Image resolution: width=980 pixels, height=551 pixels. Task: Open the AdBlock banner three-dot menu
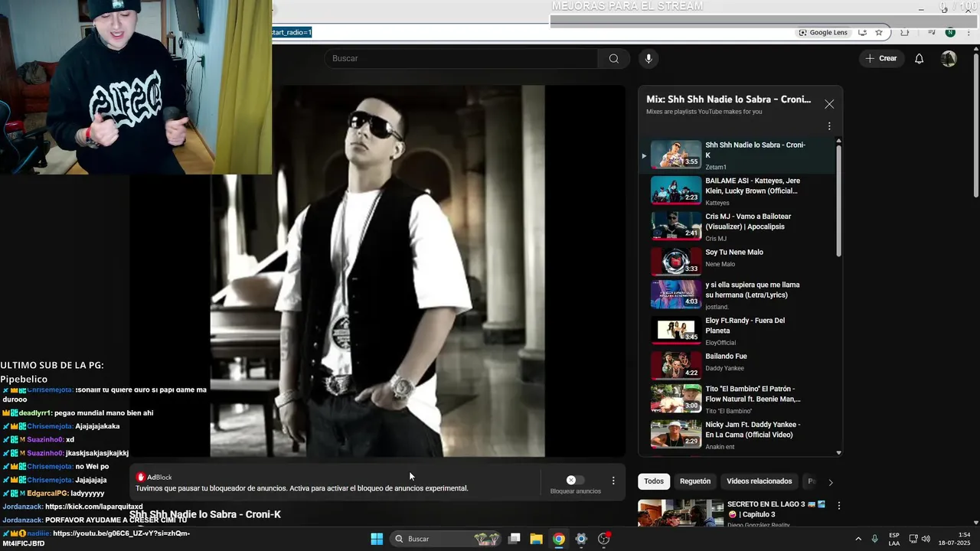(x=613, y=481)
